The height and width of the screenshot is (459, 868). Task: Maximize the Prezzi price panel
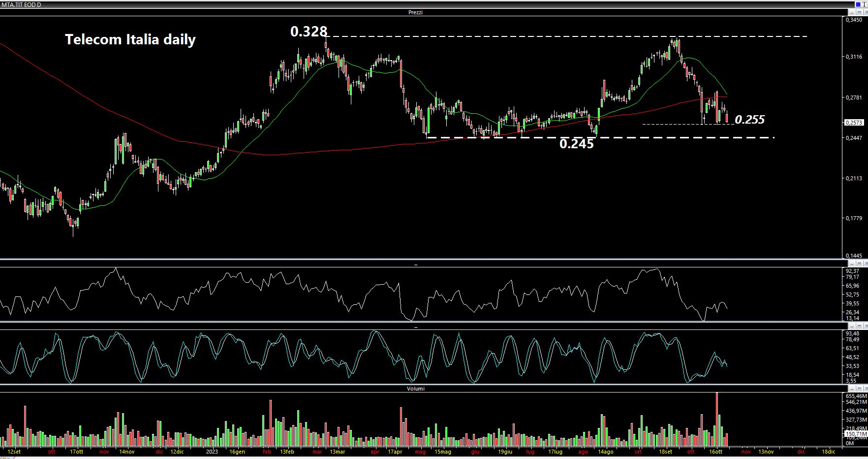tap(859, 12)
